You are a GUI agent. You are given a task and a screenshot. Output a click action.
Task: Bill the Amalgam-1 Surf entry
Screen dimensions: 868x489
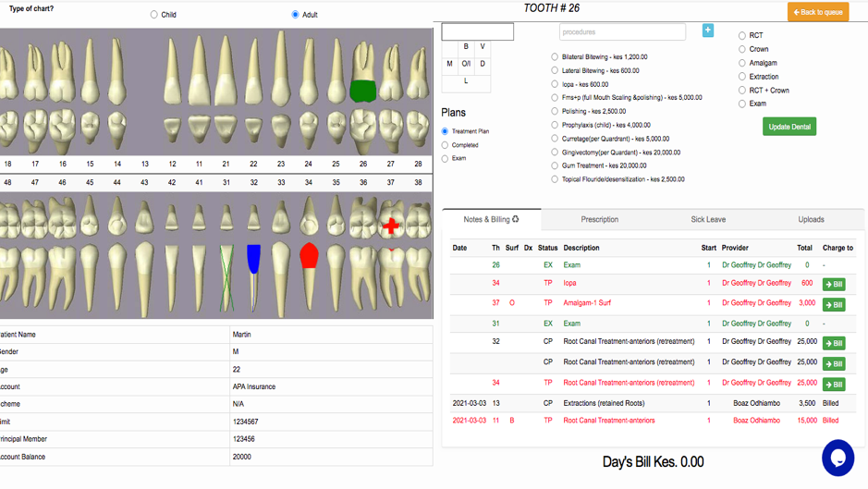pyautogui.click(x=833, y=304)
